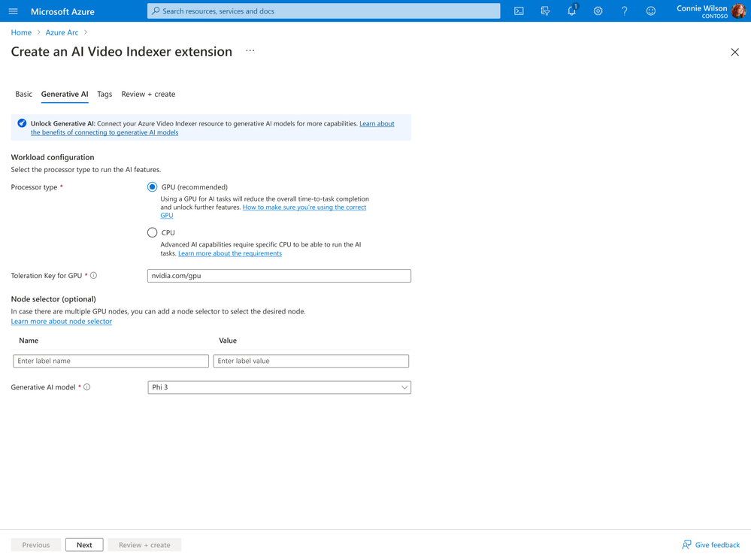Click the Previous button
This screenshot has width=751, height=560.
coord(36,545)
